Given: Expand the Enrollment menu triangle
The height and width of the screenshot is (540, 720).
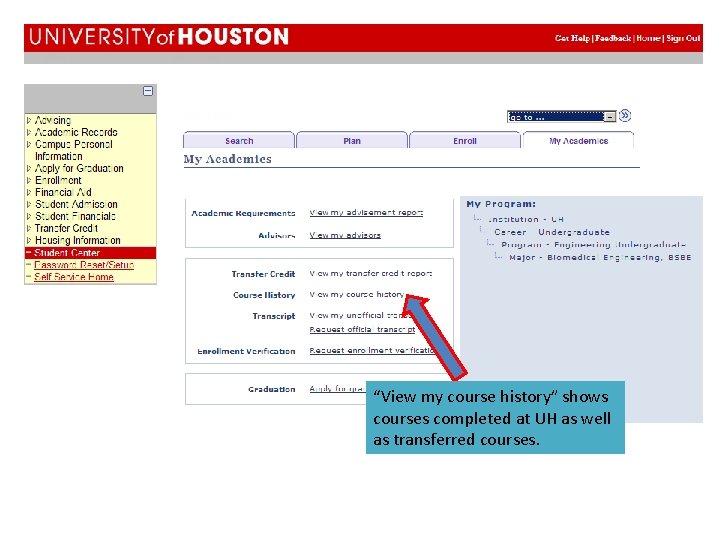Looking at the screenshot, I should point(29,180).
